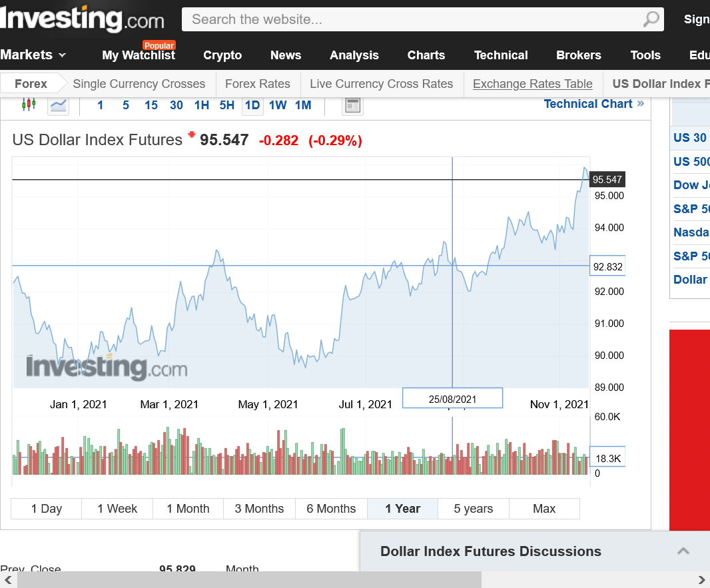Select the 1D interval
The height and width of the screenshot is (588, 710).
(x=252, y=105)
